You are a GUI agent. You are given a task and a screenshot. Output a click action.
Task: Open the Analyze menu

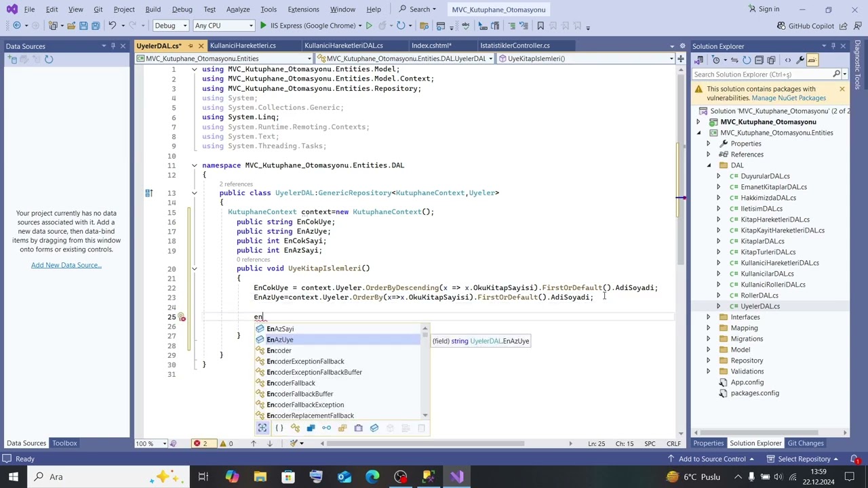238,9
